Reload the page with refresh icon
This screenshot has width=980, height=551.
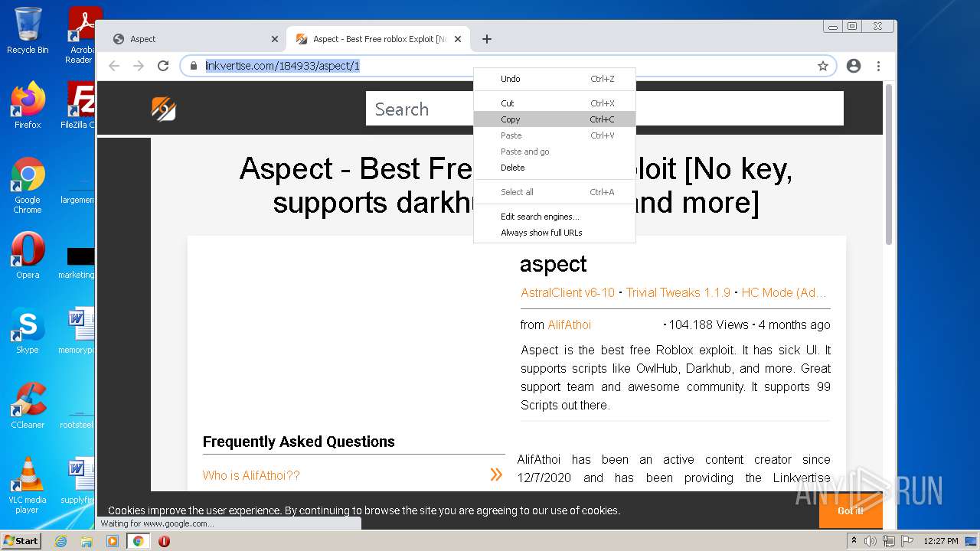(163, 66)
